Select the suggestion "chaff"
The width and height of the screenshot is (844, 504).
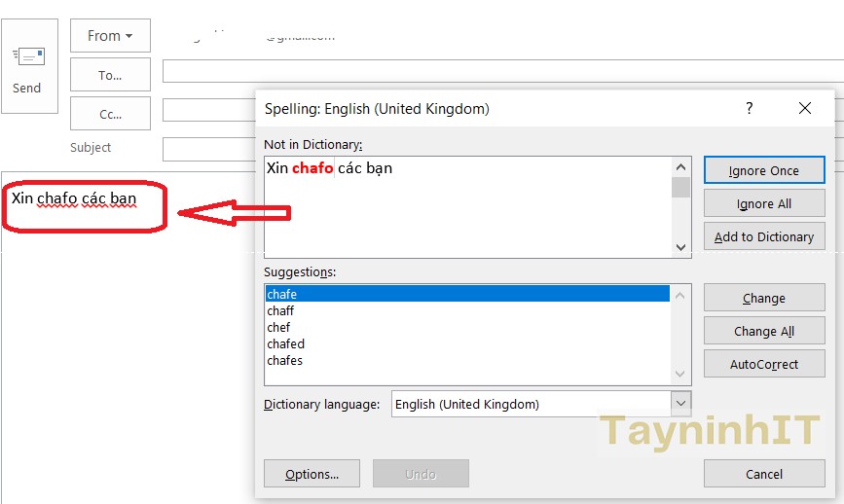pyautogui.click(x=280, y=311)
